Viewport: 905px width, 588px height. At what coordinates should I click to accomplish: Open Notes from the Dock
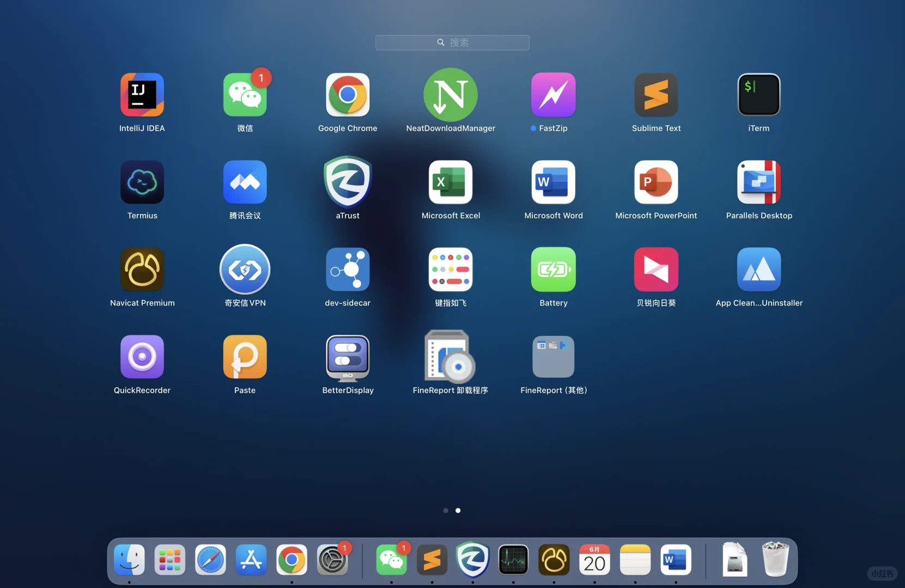635,560
